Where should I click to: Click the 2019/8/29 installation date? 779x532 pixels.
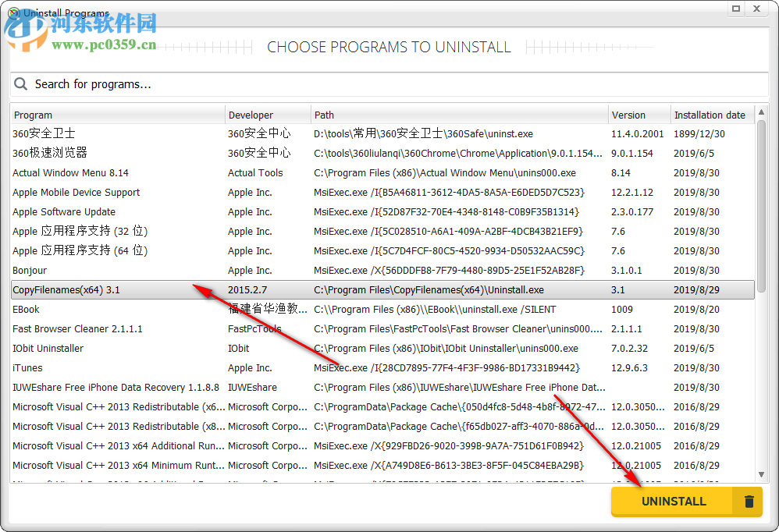[696, 290]
